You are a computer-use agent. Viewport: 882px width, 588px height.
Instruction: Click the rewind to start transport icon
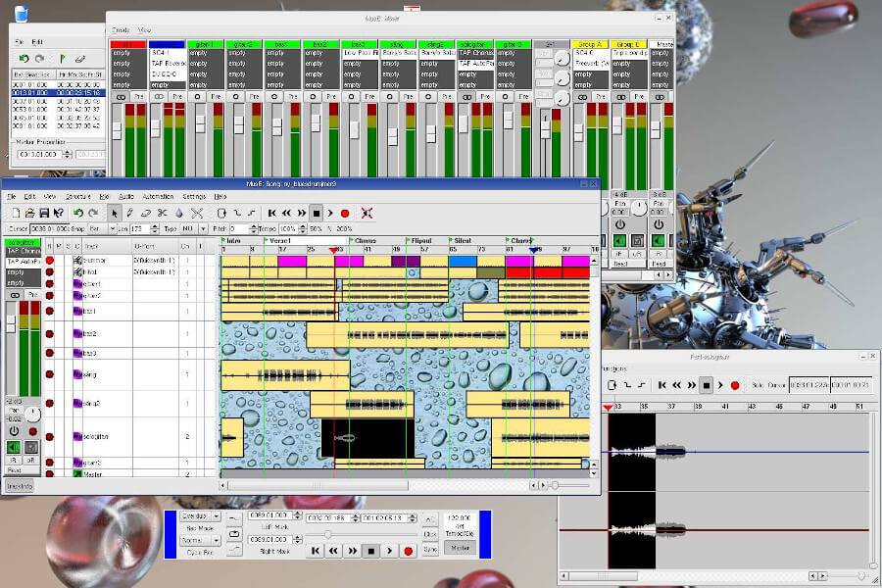[x=272, y=213]
